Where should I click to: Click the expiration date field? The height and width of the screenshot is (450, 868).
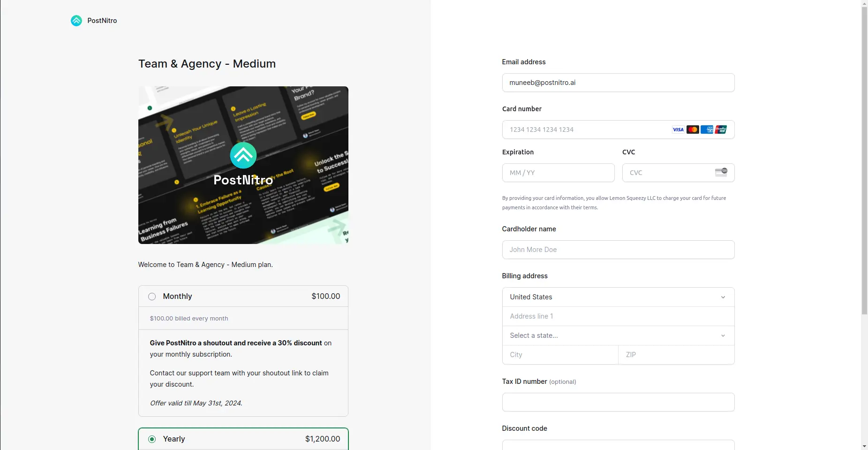click(558, 173)
